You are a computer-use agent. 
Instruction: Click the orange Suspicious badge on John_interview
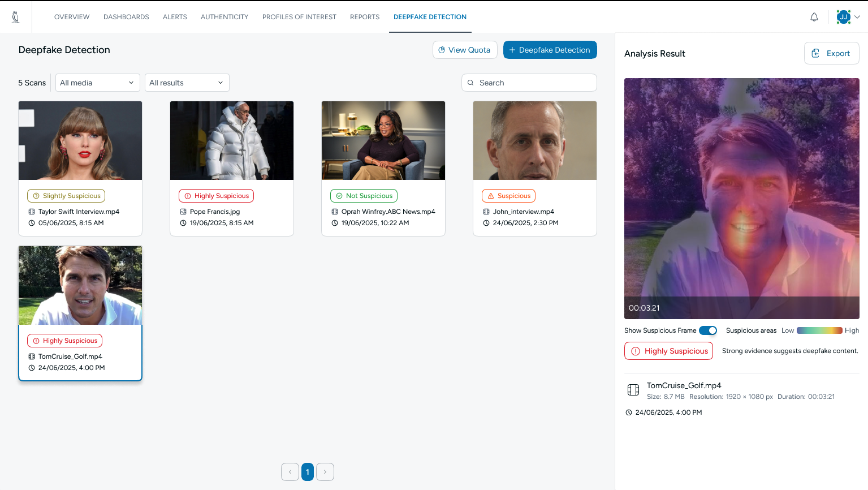tap(508, 196)
